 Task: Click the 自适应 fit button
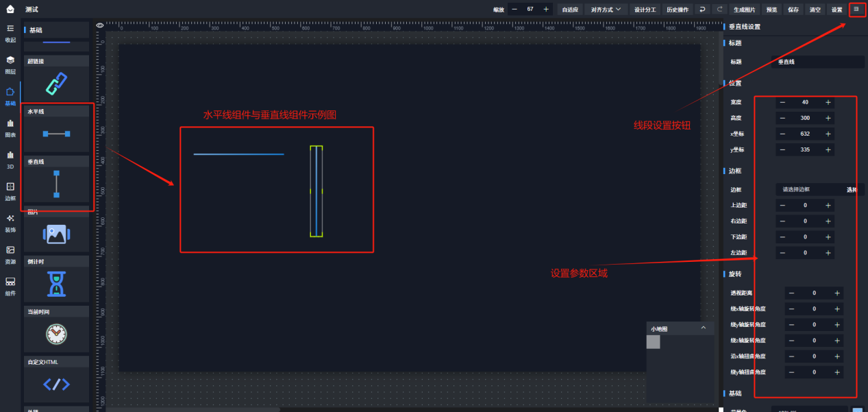click(570, 10)
